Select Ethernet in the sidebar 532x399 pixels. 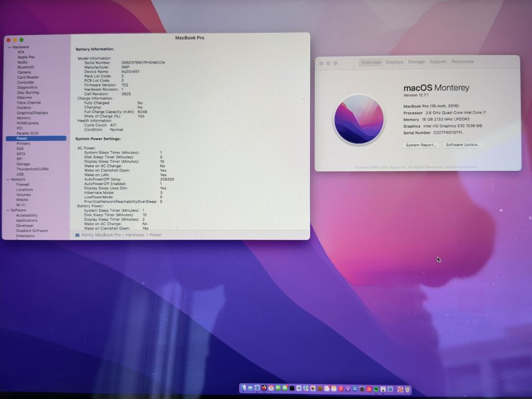click(x=25, y=97)
